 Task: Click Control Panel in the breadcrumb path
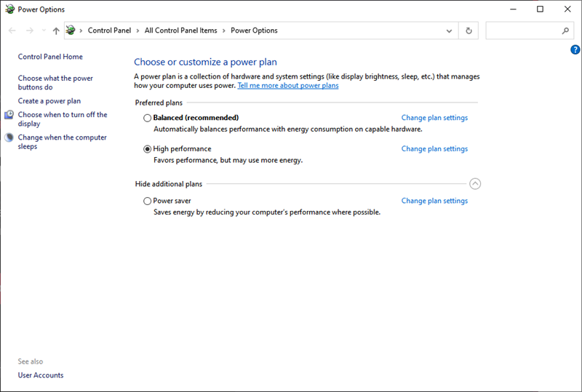[109, 31]
